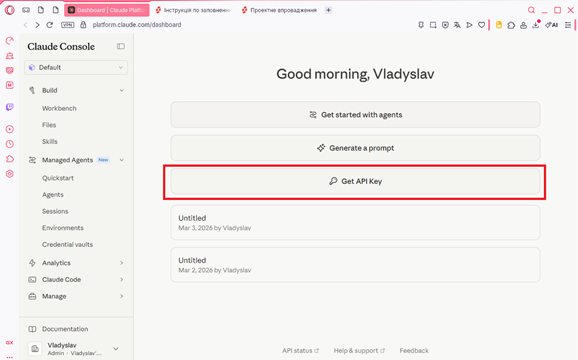This screenshot has width=578, height=360.
Task: Click the pinboards pin icon in toolbar
Action: 421,25
